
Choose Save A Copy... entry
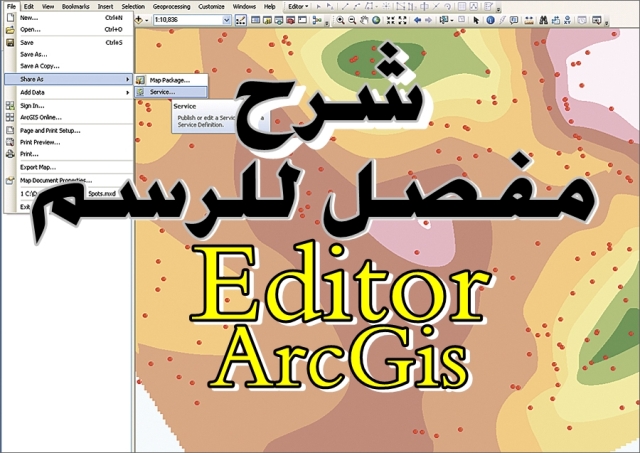point(69,66)
